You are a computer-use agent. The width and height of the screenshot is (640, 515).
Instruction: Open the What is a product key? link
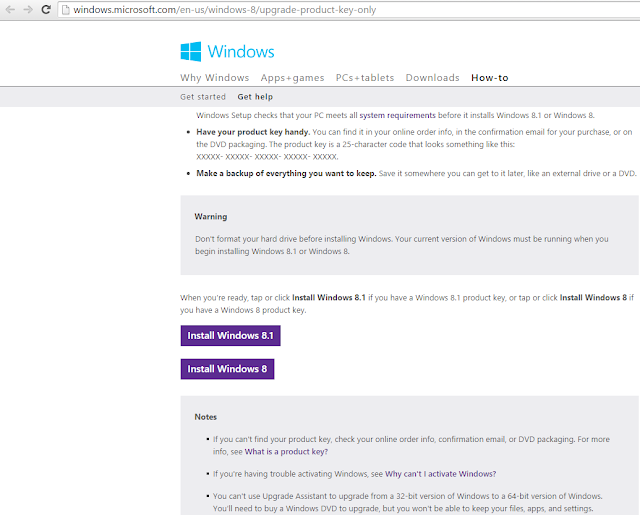point(286,451)
